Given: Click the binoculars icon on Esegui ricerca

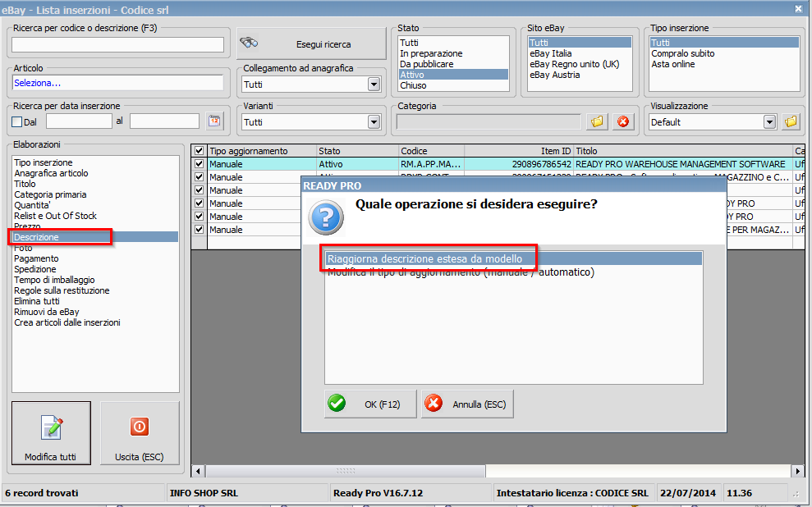Looking at the screenshot, I should tap(249, 43).
